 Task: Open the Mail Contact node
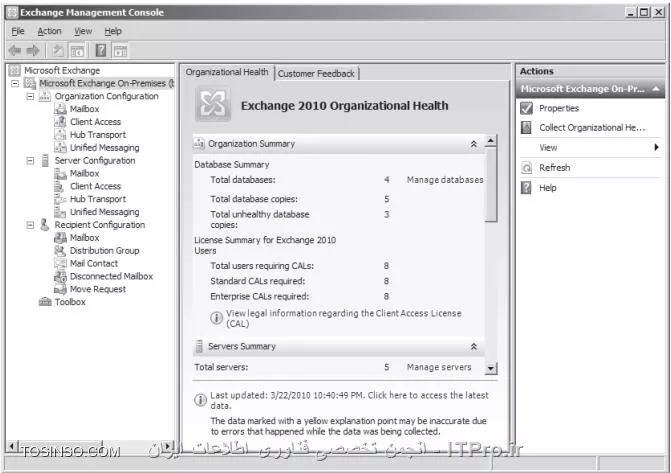[x=94, y=263]
